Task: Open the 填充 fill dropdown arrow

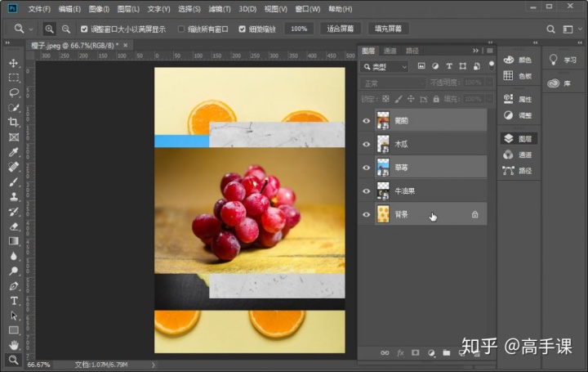Action: (x=489, y=99)
